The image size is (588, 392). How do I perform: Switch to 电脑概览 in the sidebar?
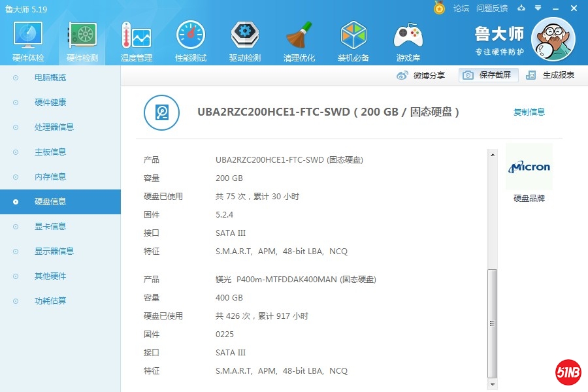(x=50, y=78)
